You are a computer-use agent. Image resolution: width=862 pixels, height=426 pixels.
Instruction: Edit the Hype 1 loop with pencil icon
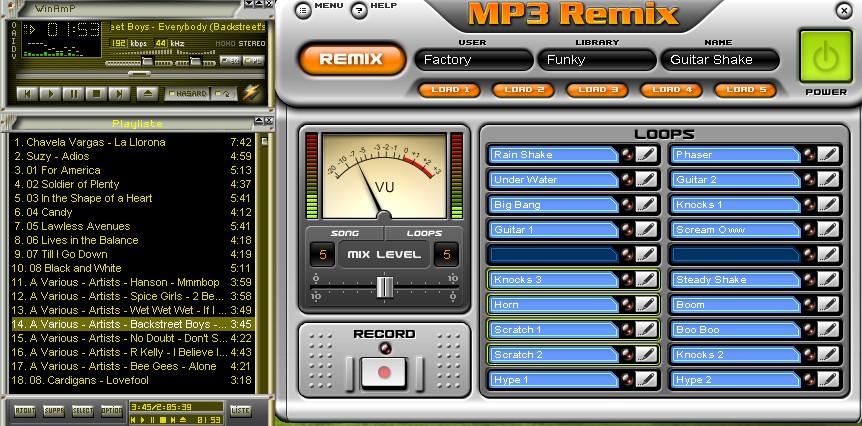646,379
